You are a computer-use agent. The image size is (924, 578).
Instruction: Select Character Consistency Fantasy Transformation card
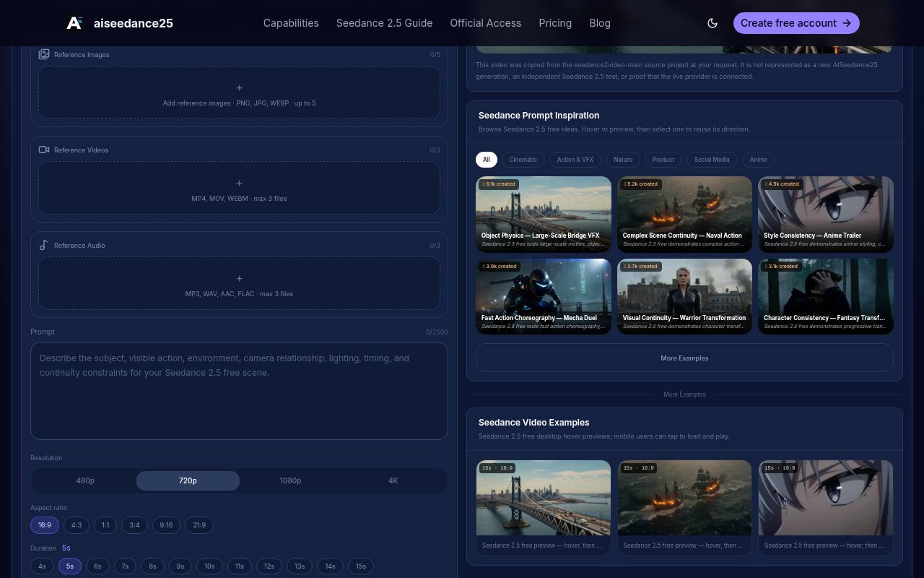point(826,297)
